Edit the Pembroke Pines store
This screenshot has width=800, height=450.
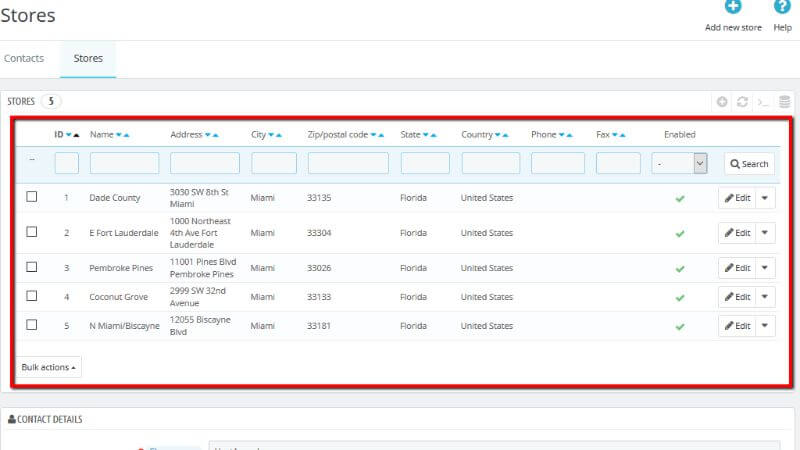[x=737, y=268]
